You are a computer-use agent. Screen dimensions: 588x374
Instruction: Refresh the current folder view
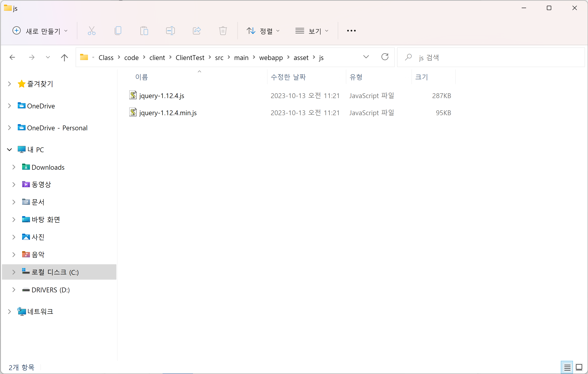click(384, 57)
